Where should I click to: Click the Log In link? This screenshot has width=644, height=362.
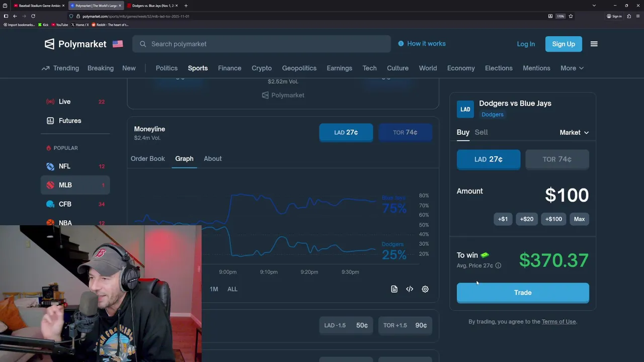(526, 44)
